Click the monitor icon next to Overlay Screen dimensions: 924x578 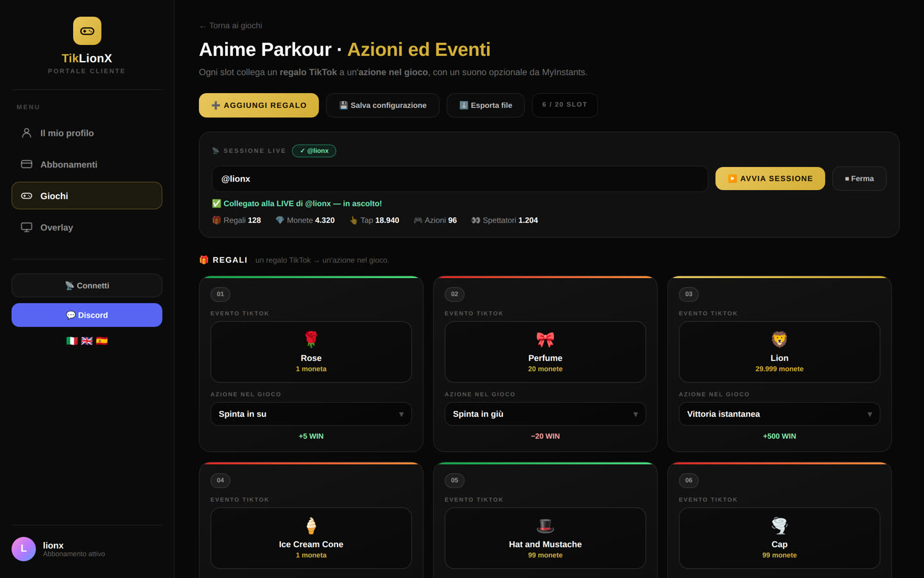tap(26, 227)
